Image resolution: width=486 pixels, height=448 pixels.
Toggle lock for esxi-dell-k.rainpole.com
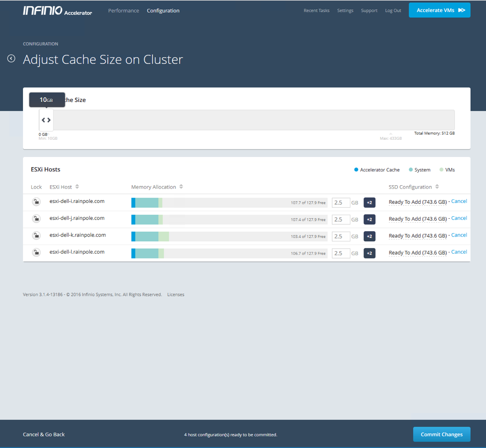pyautogui.click(x=36, y=235)
